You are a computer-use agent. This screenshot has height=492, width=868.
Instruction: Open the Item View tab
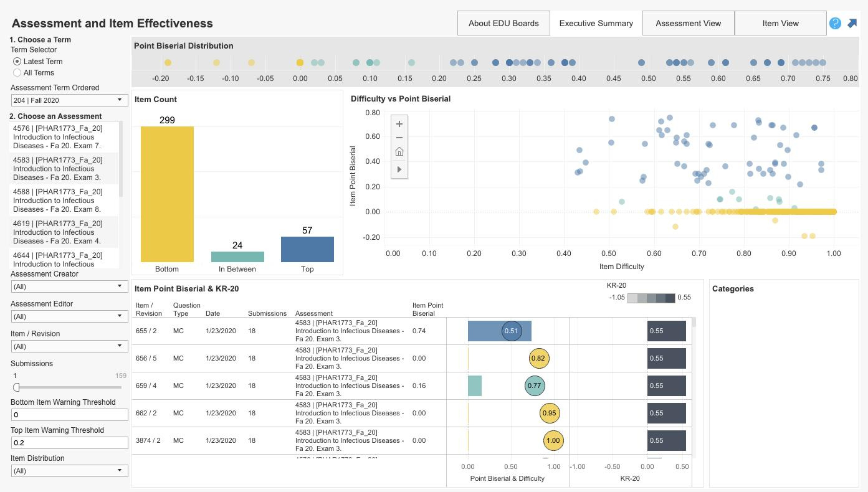tap(780, 23)
